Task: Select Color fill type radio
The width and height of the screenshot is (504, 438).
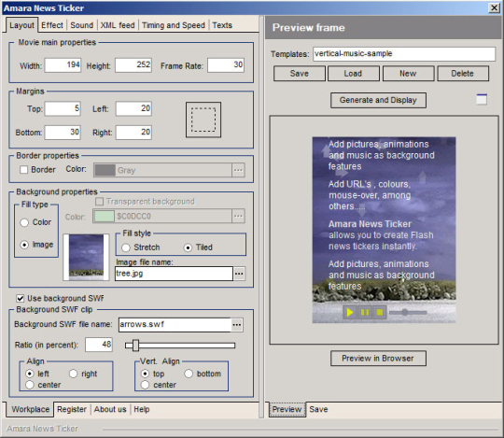Action: (24, 222)
